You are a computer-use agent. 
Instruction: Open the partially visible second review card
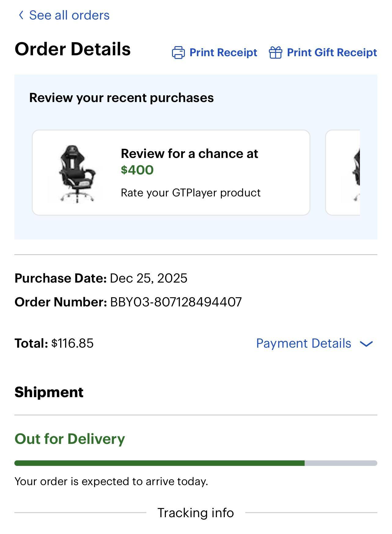pos(343,173)
